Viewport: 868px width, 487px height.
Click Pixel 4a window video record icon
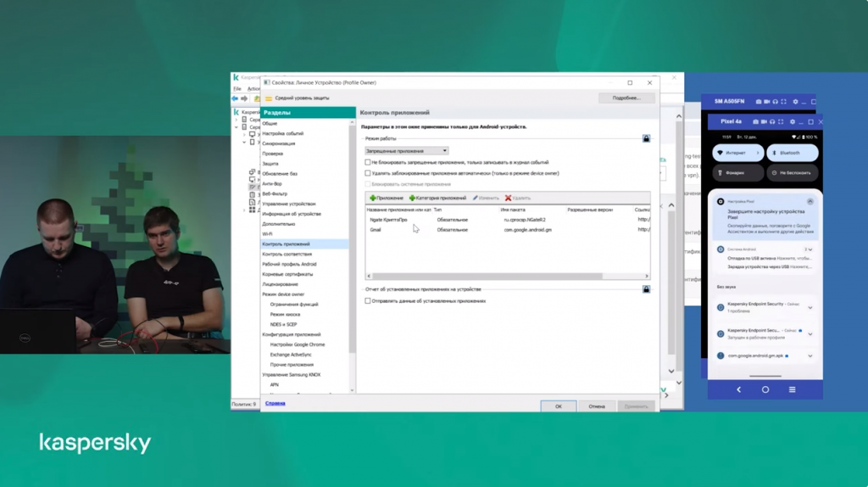click(x=764, y=121)
